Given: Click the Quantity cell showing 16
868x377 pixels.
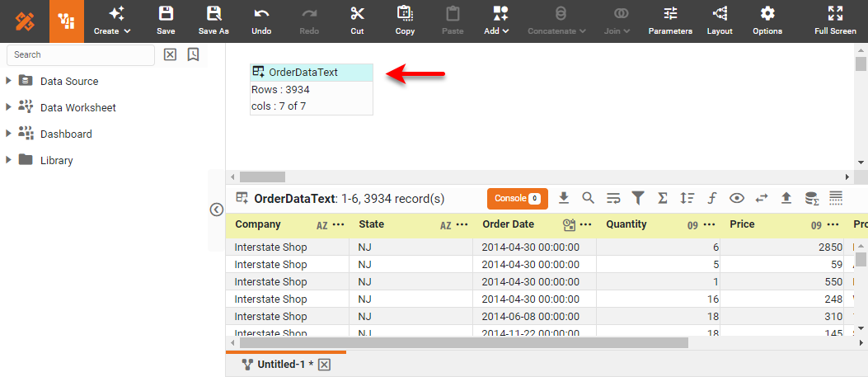Looking at the screenshot, I should 658,299.
